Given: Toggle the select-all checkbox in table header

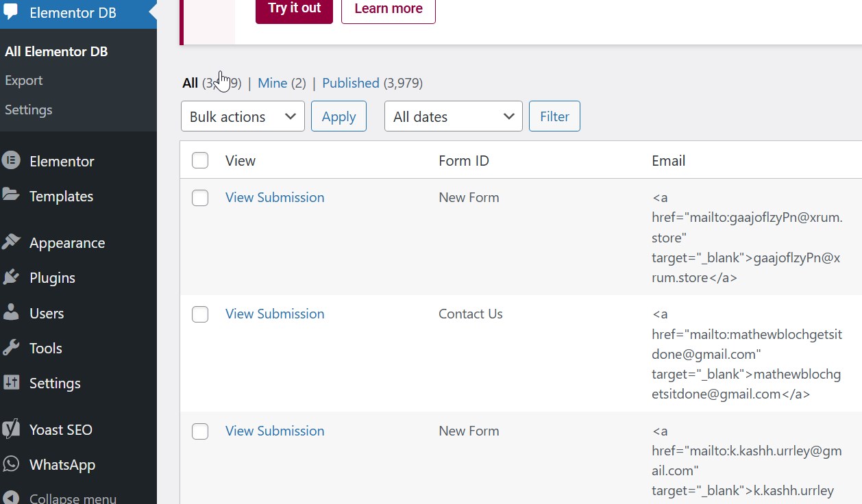Looking at the screenshot, I should 200,161.
